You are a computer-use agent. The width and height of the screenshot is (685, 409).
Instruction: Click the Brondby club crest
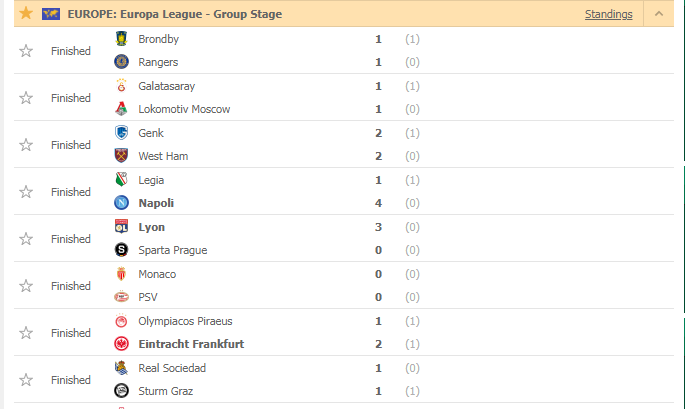[x=121, y=38]
